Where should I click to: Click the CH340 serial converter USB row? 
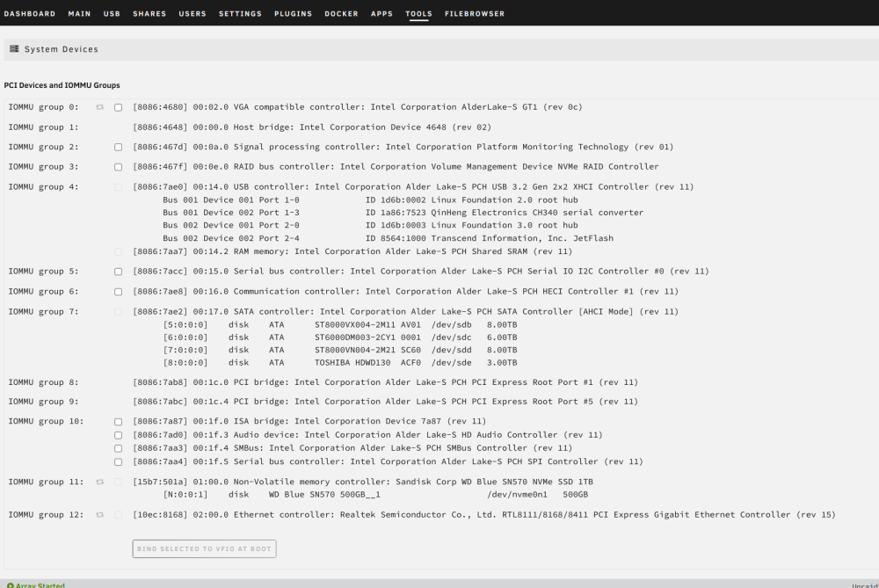(403, 213)
